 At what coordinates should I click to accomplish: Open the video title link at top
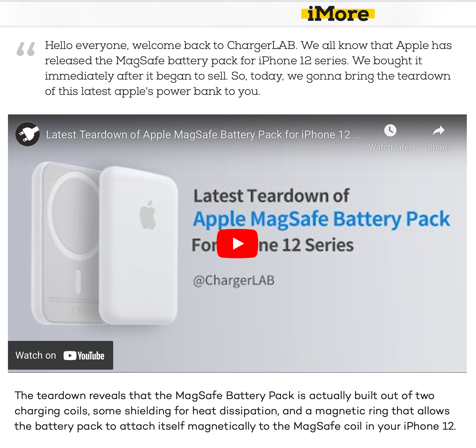[x=203, y=135]
